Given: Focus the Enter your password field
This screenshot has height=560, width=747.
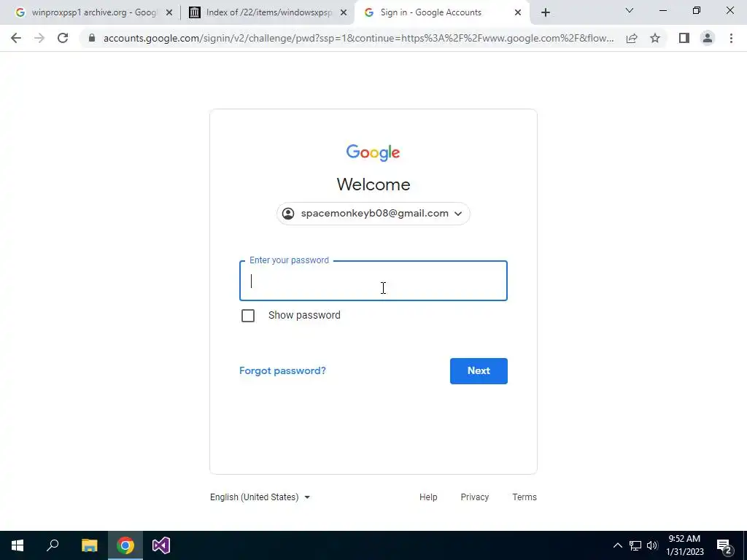Looking at the screenshot, I should point(373,281).
